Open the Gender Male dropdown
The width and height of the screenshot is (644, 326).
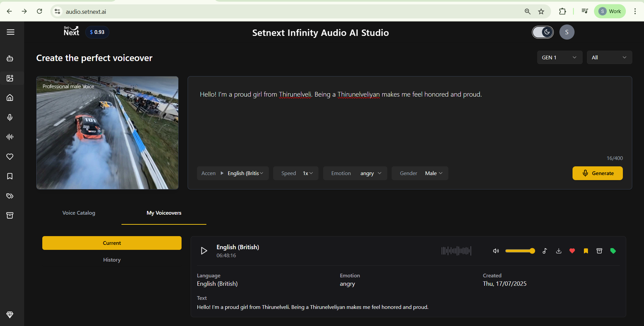(x=420, y=173)
